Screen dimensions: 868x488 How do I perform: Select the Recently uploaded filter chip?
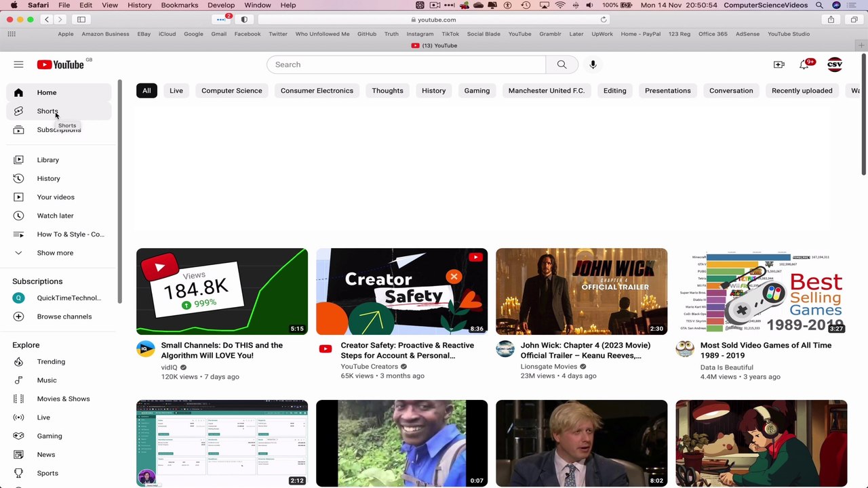pos(802,91)
